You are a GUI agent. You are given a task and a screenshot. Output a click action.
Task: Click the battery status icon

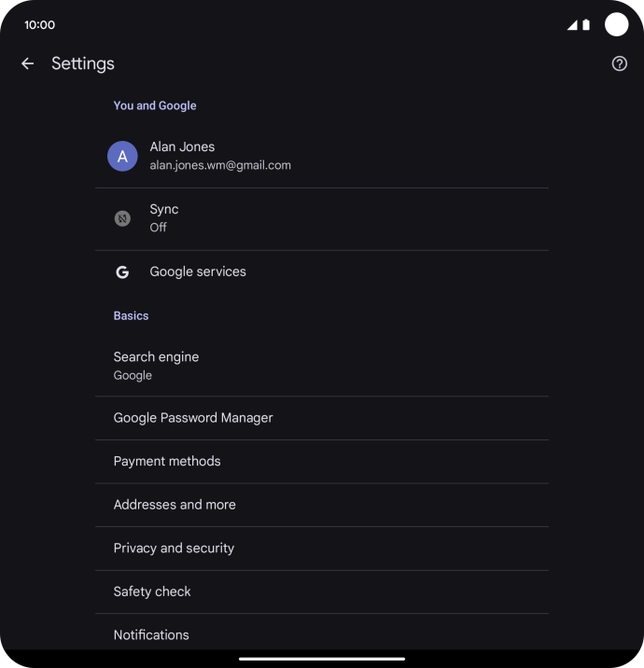tap(586, 25)
